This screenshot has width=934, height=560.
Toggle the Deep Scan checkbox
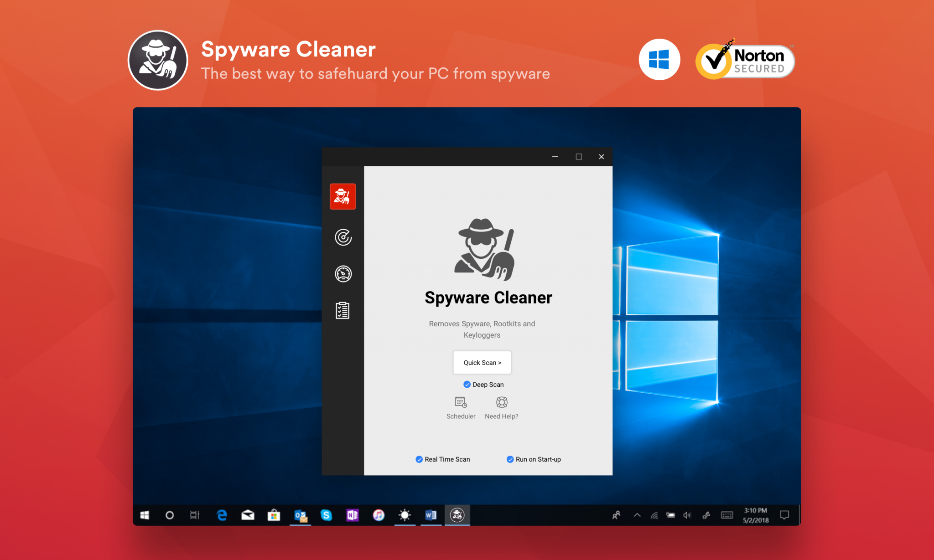coord(467,385)
